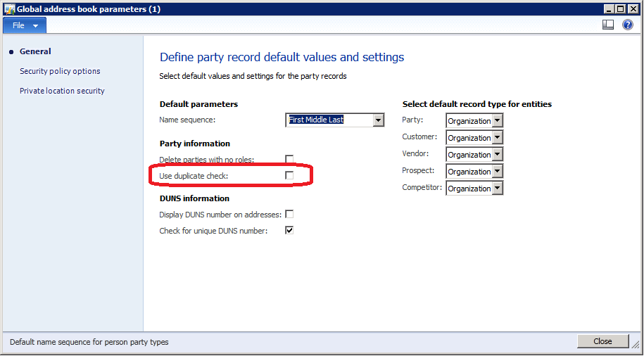Screen dimensions: 644x356
Task: Open the Vendor record type dropdown
Action: [x=498, y=154]
